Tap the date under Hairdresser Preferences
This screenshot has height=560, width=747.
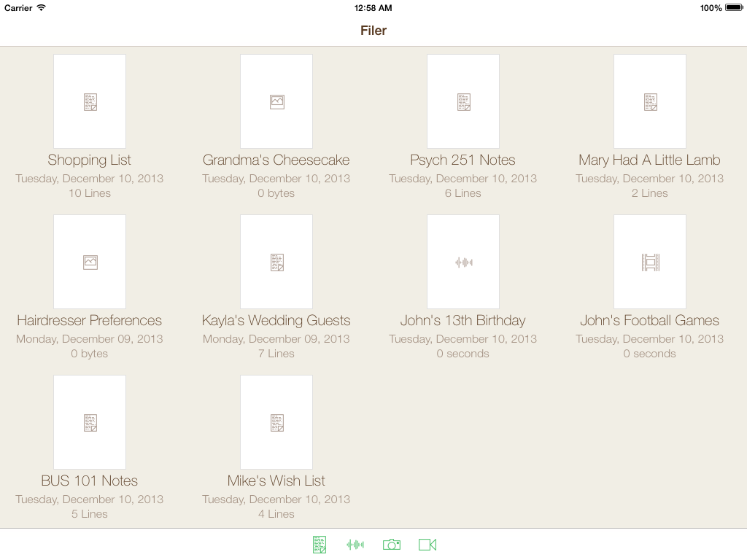click(x=90, y=339)
